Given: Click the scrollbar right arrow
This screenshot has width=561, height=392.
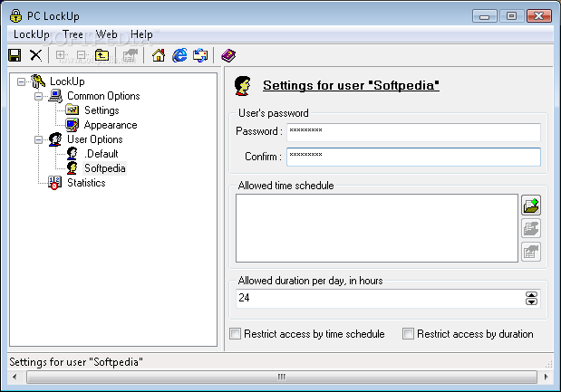Looking at the screenshot, I should (x=546, y=377).
